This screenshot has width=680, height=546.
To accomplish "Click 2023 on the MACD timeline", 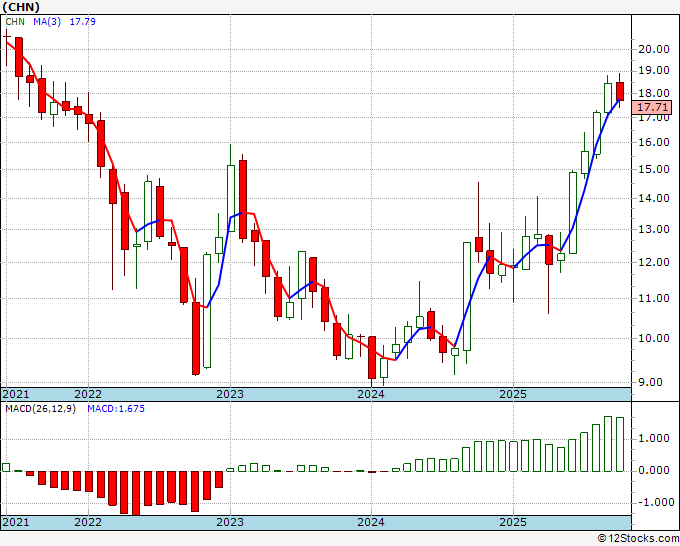I will click(x=230, y=522).
